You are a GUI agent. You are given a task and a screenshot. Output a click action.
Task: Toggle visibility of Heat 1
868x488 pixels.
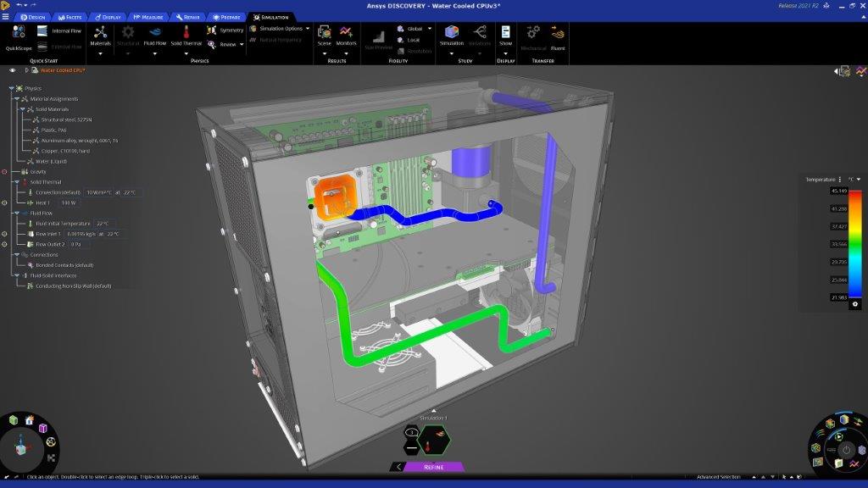pyautogui.click(x=3, y=202)
